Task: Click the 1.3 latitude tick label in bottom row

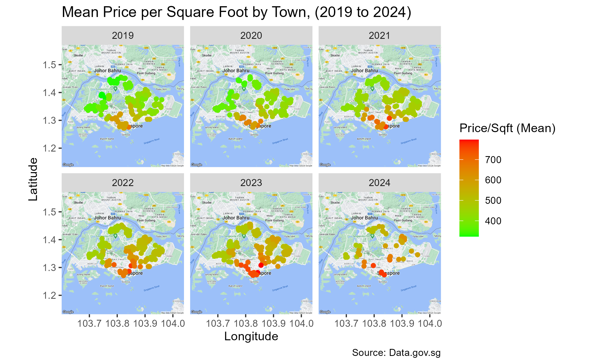Action: click(x=49, y=268)
